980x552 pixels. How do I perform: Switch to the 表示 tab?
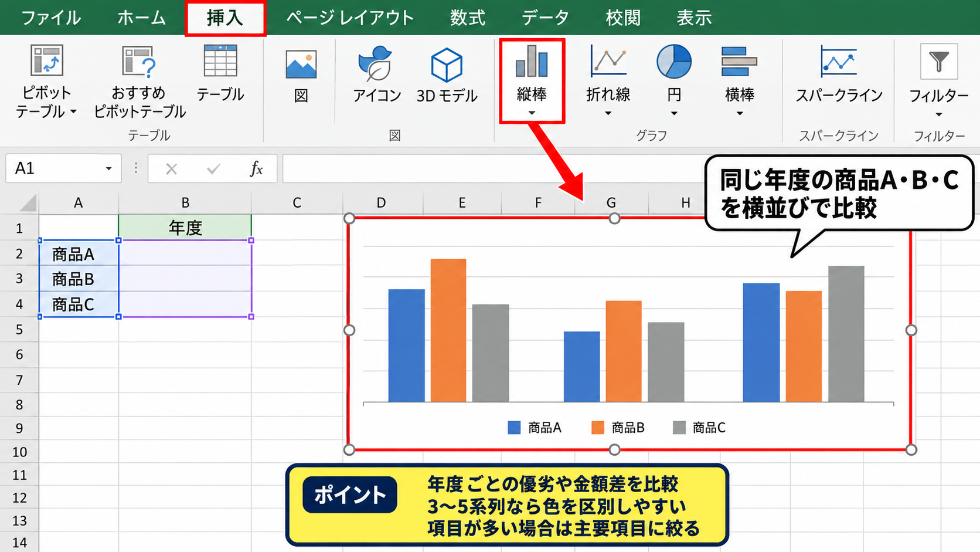[x=694, y=18]
